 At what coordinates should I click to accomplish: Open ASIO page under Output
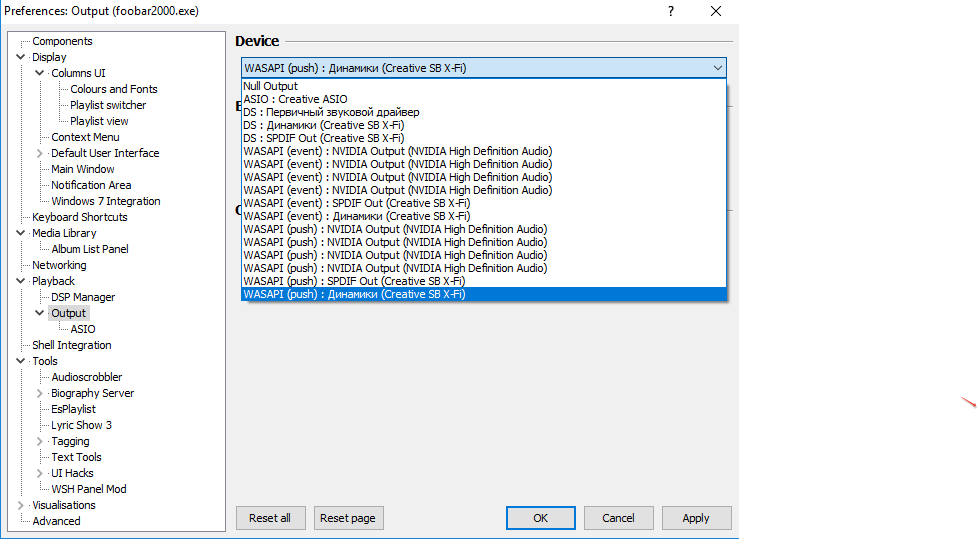[x=83, y=329]
